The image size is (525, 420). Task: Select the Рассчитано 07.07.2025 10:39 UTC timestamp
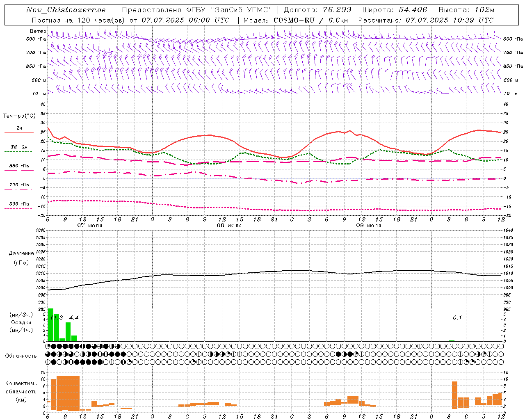tap(426, 20)
